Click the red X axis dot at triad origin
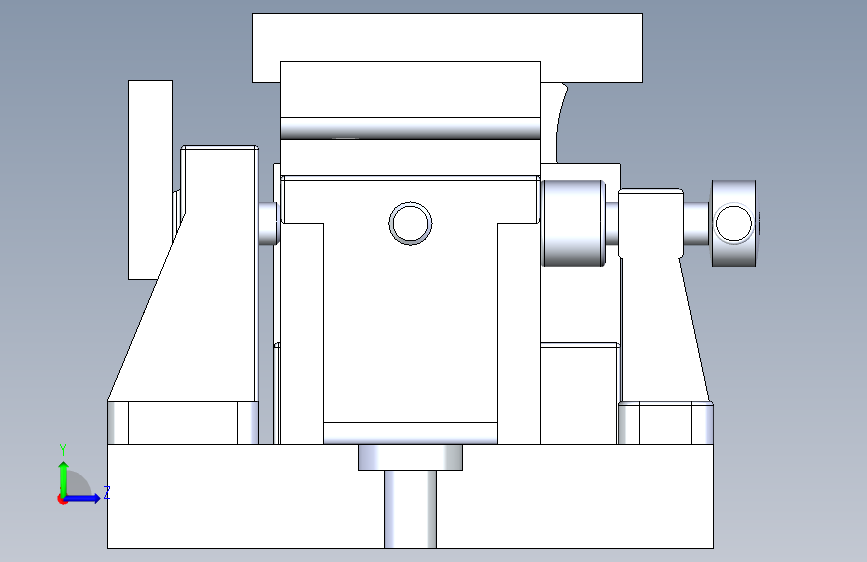This screenshot has height=562, width=867. [x=62, y=499]
